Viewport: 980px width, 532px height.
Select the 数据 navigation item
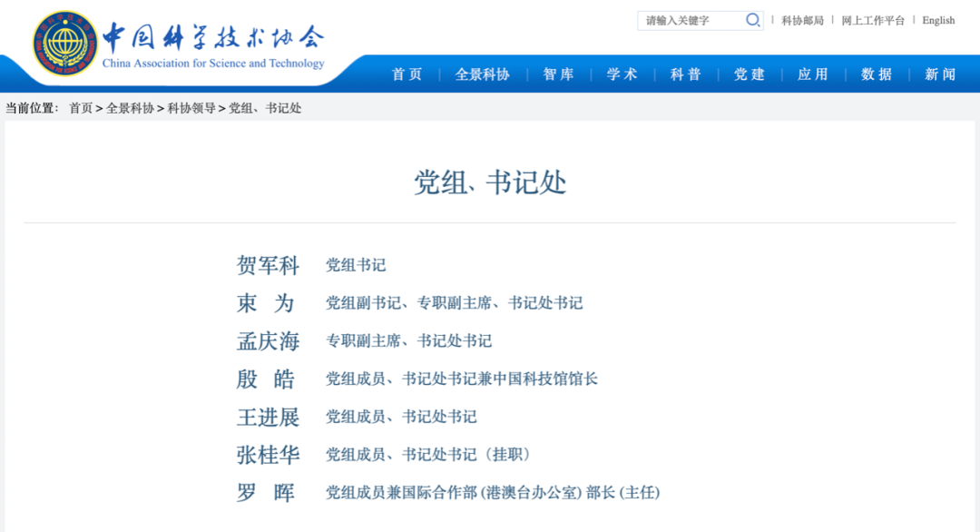click(x=877, y=74)
